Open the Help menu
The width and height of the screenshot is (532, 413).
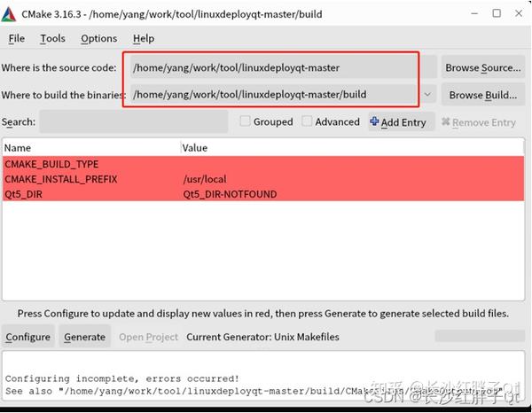[143, 38]
